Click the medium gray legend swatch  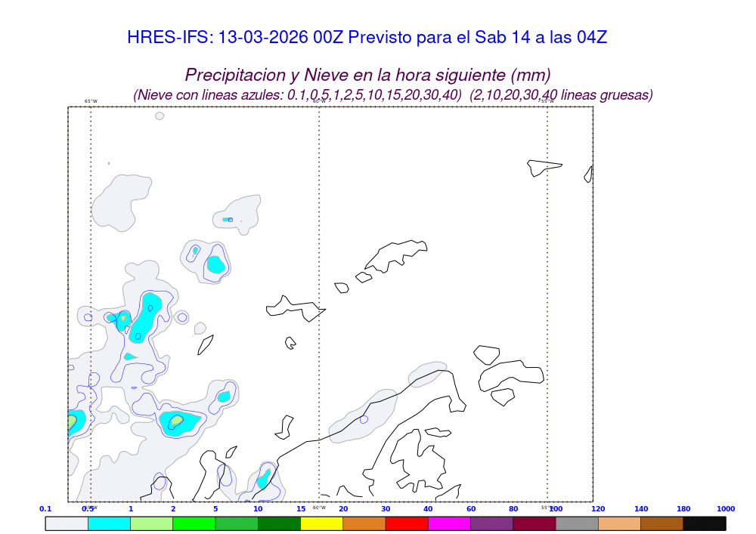[577, 523]
